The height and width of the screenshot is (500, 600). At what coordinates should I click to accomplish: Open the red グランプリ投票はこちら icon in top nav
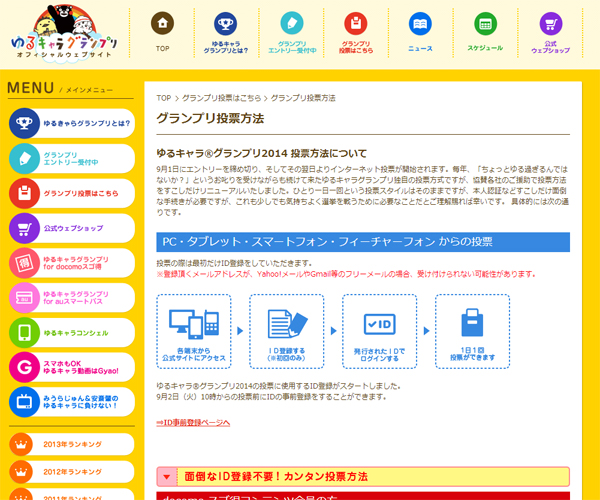tap(356, 24)
